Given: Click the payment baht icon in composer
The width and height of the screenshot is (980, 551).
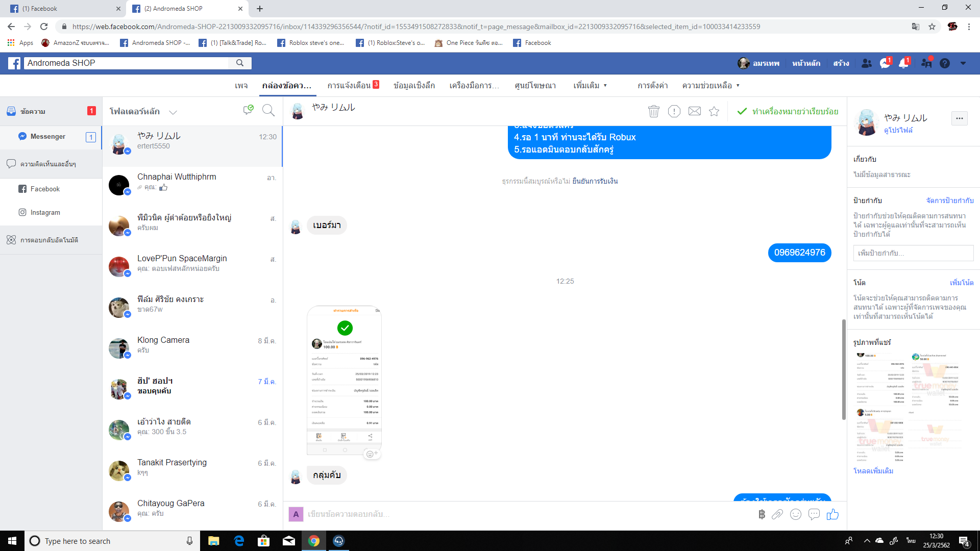Looking at the screenshot, I should pyautogui.click(x=762, y=514).
